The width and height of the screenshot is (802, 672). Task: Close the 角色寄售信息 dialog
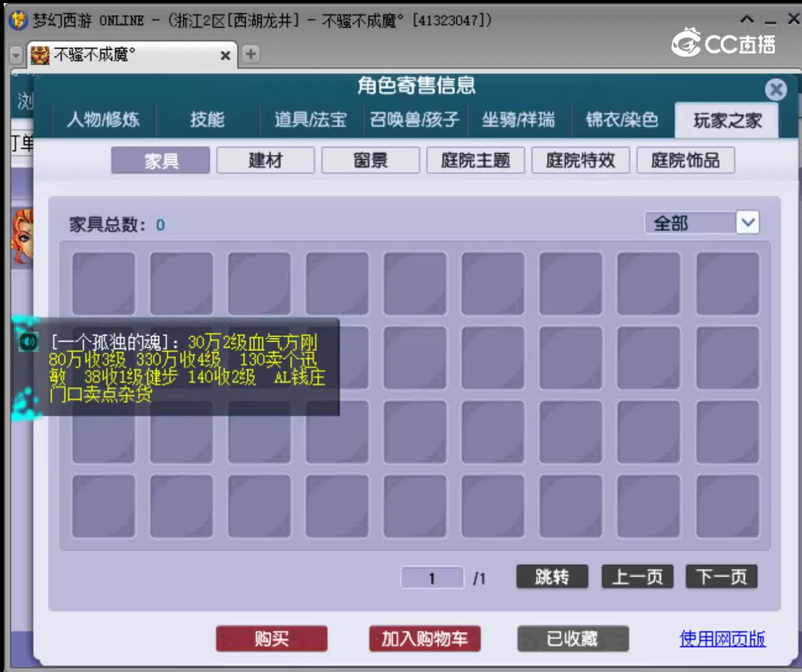(x=776, y=90)
